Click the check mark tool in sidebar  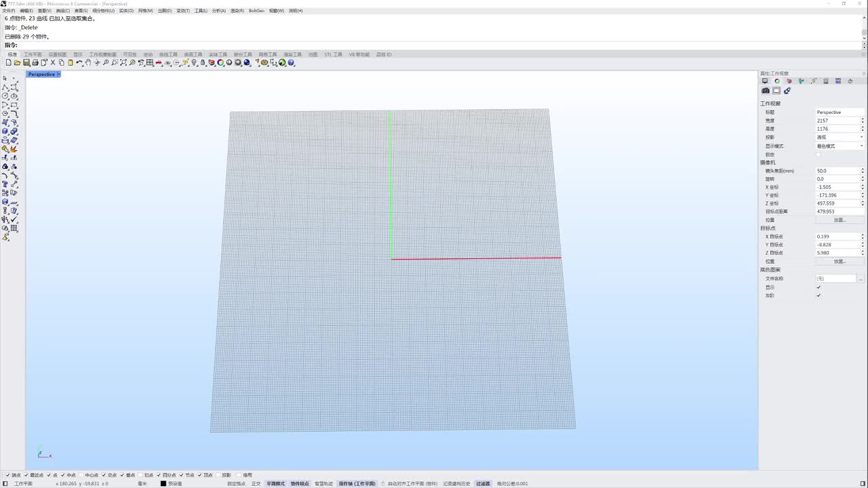14,220
